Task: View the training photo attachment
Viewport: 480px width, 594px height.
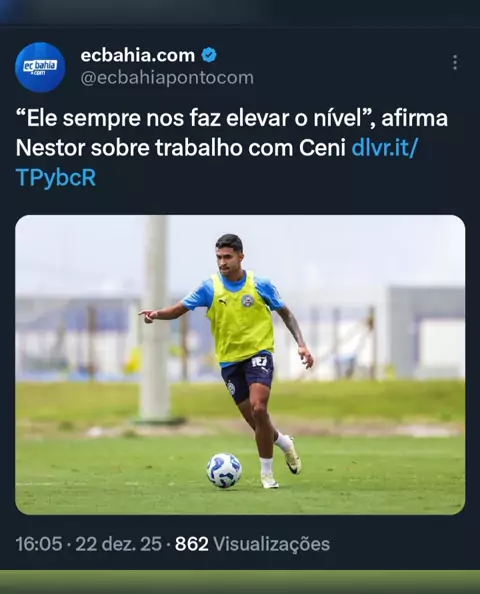Action: tap(240, 365)
